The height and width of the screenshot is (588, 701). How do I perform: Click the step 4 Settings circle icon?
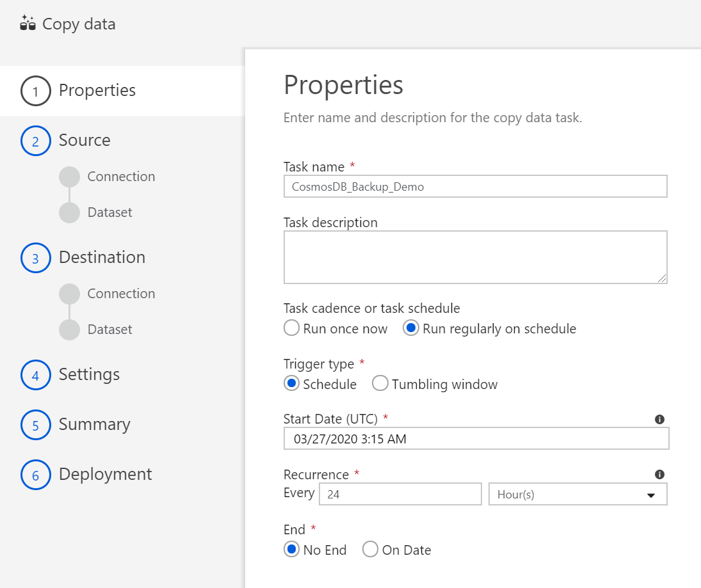click(35, 375)
